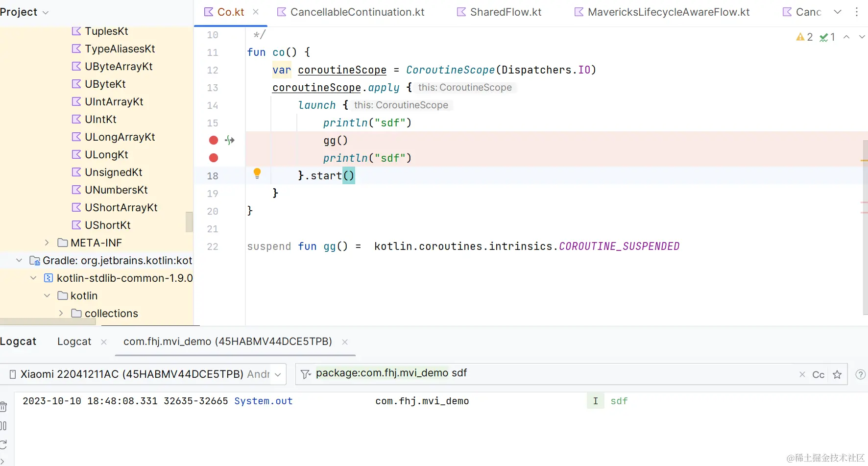This screenshot has height=466, width=868.
Task: Collapse the kotlin-stdlib-common-1.9.0 node
Action: pos(33,278)
